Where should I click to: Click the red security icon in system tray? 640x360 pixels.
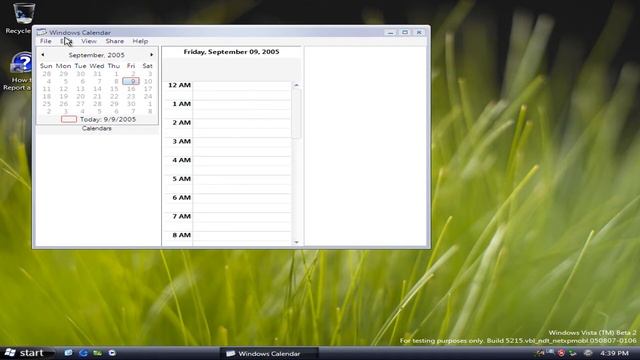point(561,353)
